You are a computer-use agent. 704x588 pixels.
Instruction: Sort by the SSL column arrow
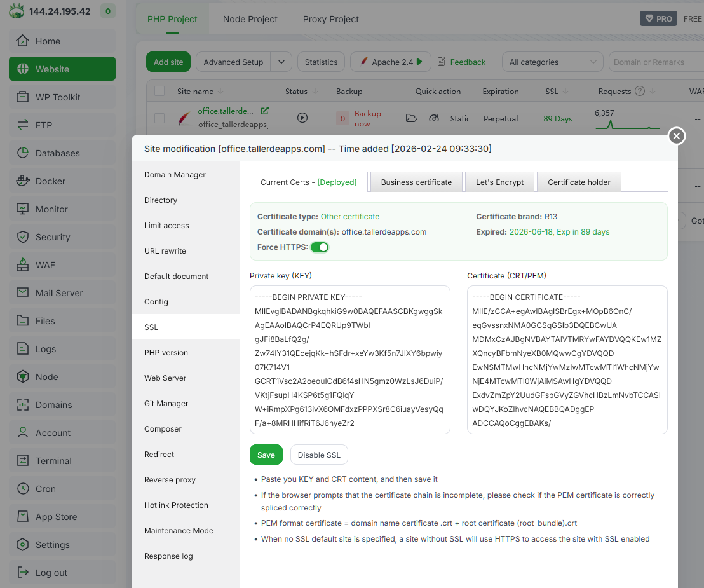pyautogui.click(x=565, y=91)
